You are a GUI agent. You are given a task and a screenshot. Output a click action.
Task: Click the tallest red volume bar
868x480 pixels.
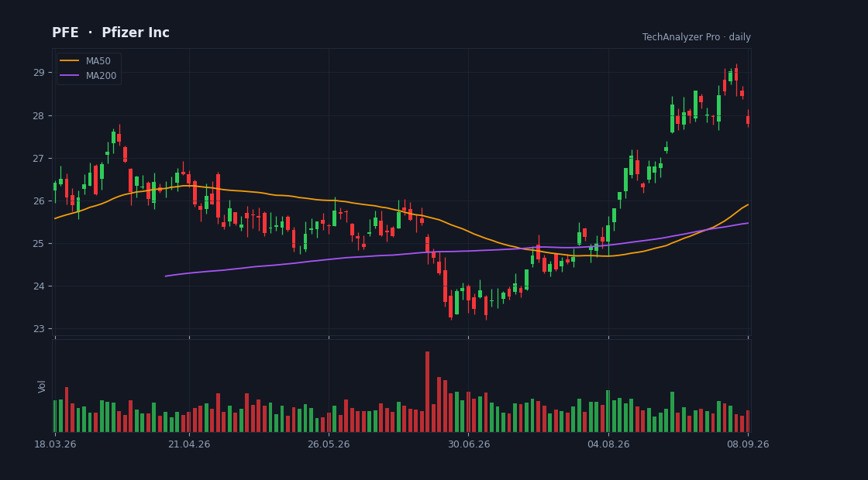(x=427, y=392)
